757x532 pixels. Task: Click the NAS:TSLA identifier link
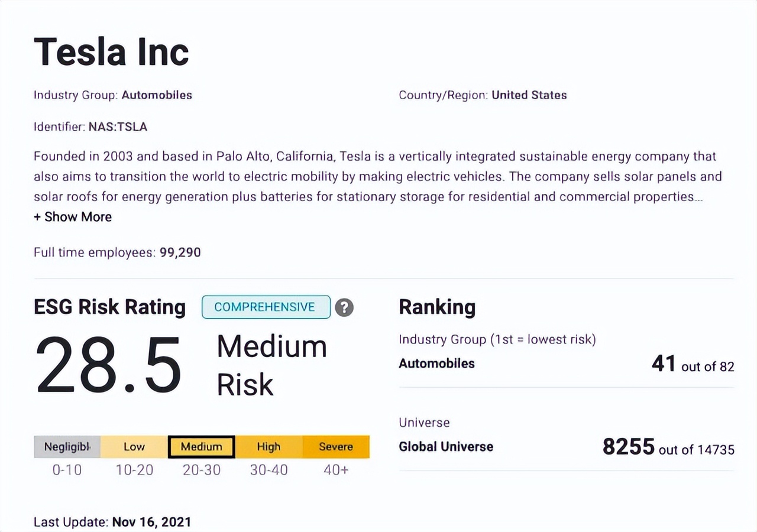[118, 126]
